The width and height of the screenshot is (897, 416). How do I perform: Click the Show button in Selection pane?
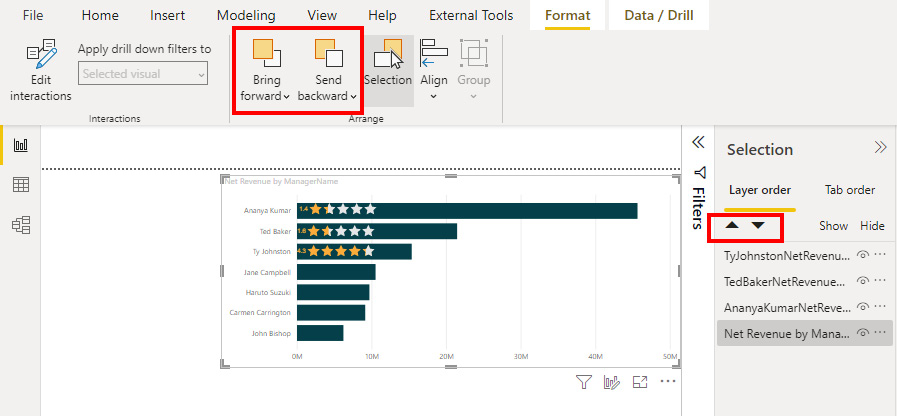(x=833, y=226)
